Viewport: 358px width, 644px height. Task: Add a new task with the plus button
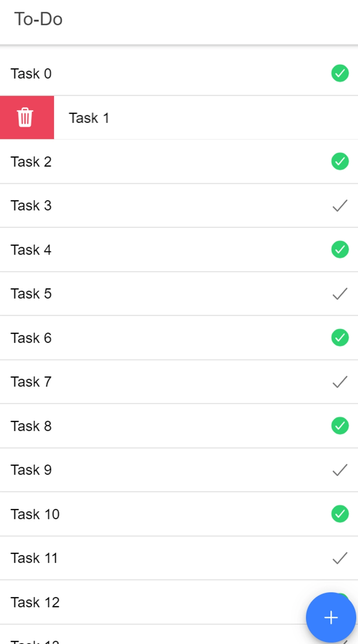pyautogui.click(x=331, y=617)
